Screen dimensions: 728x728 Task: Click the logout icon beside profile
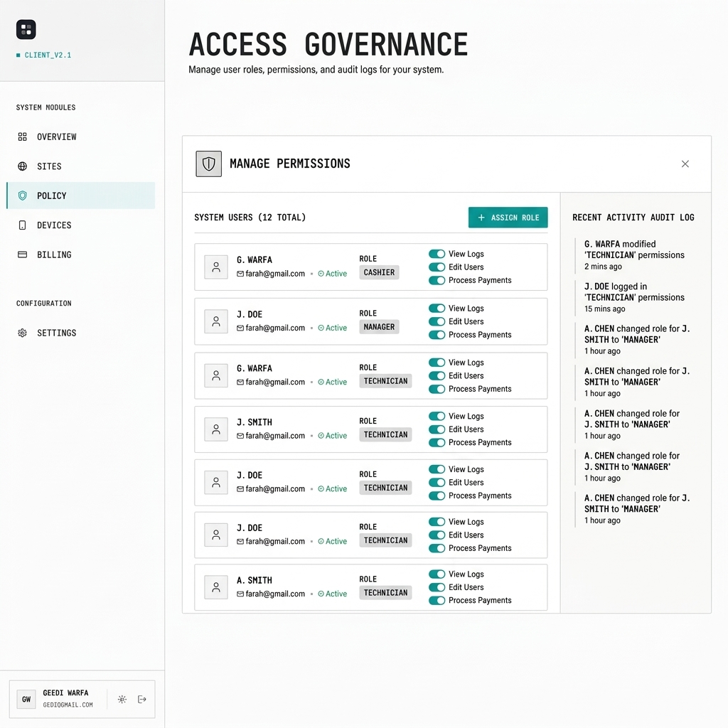point(142,700)
